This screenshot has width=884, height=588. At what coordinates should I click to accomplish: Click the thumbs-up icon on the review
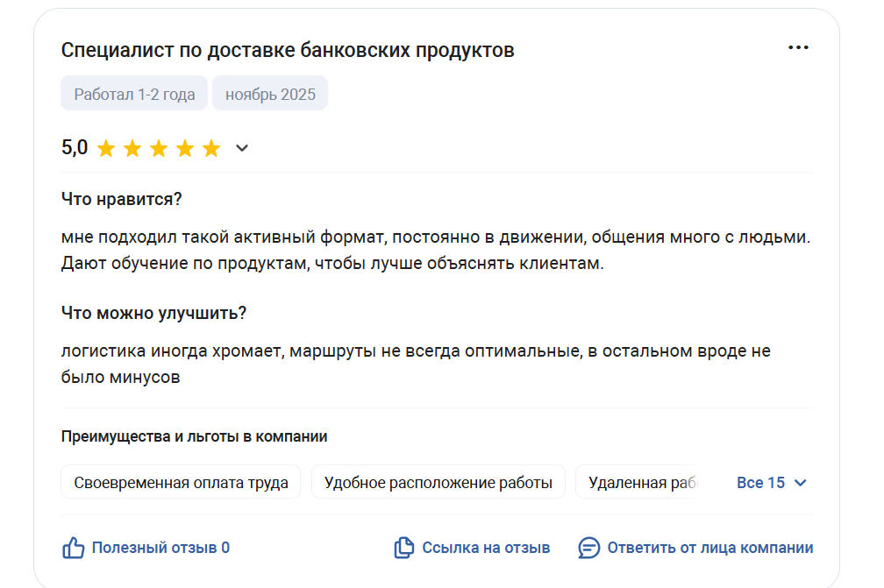click(x=73, y=549)
